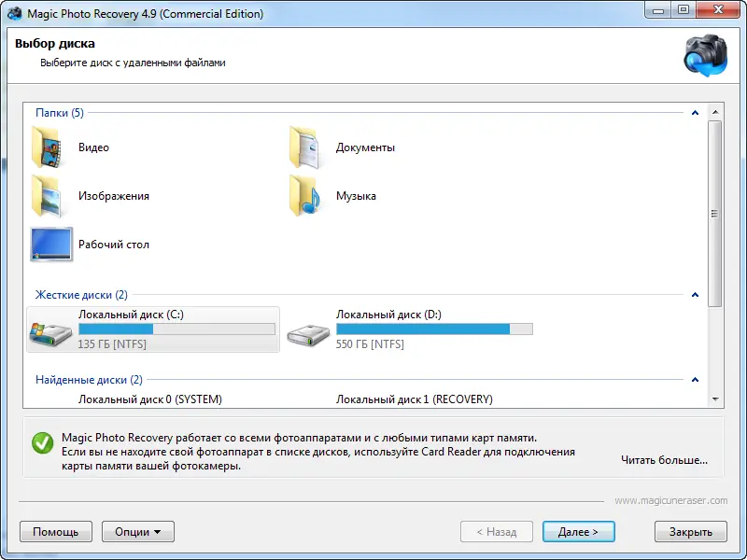Choose the Изображения folder icon

(x=49, y=196)
